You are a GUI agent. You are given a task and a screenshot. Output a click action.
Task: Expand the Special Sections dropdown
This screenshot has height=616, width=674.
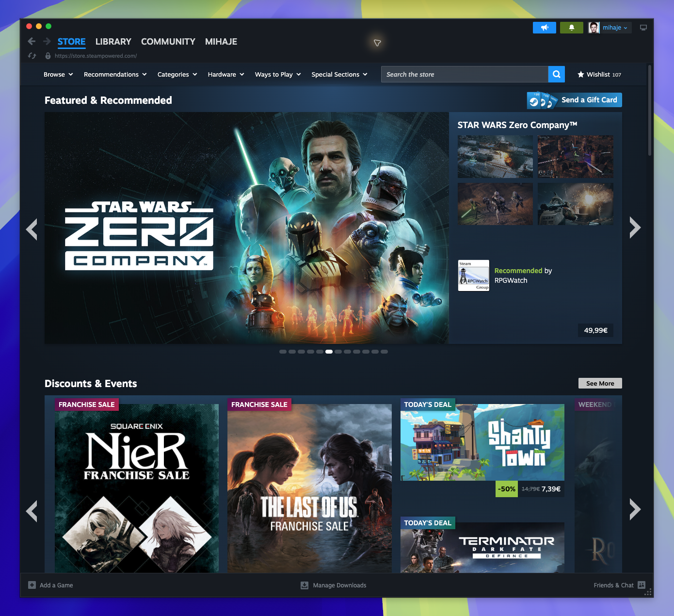(x=339, y=74)
